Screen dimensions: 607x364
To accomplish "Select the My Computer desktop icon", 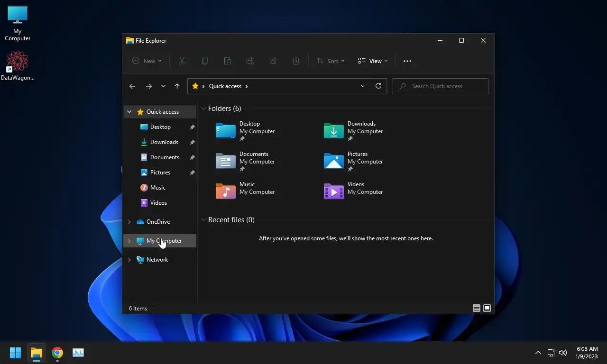I will tap(18, 23).
